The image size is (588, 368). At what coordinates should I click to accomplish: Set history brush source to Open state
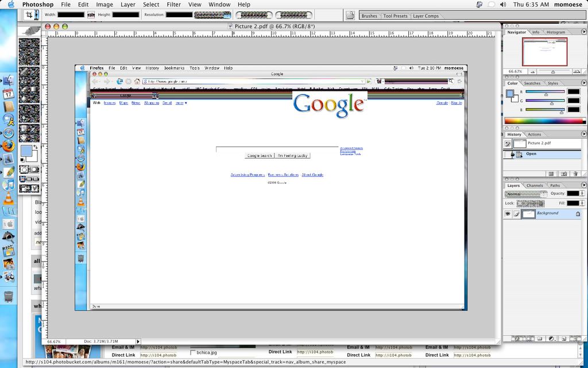tap(508, 154)
